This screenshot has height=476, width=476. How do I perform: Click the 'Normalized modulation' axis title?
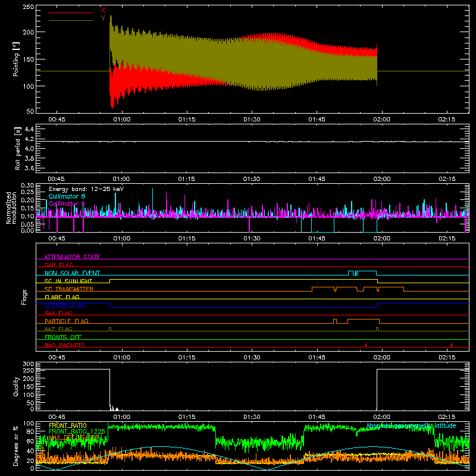[x=11, y=208]
